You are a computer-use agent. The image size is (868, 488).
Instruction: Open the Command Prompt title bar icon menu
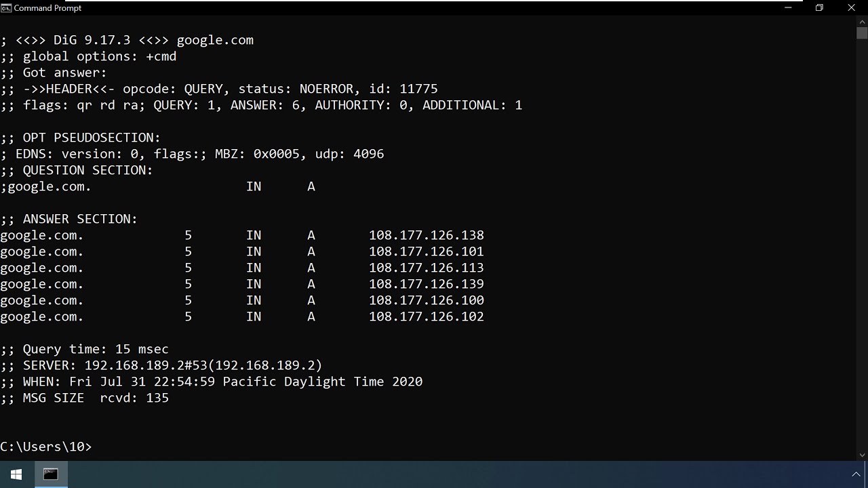pyautogui.click(x=6, y=8)
